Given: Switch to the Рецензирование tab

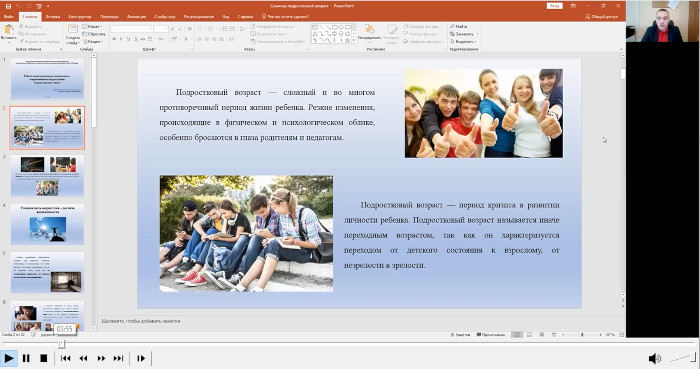Looking at the screenshot, I should point(199,17).
